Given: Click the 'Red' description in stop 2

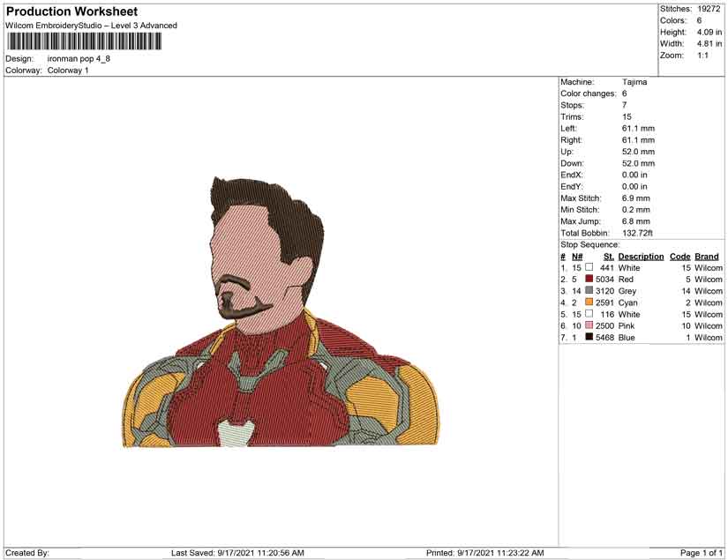Looking at the screenshot, I should click(x=626, y=280).
